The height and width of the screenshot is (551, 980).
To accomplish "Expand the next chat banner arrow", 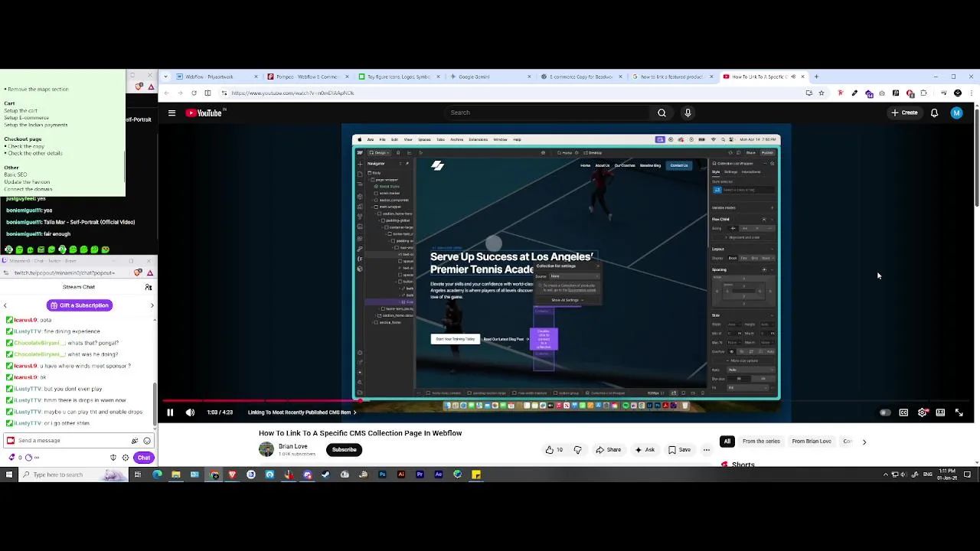I will (152, 305).
